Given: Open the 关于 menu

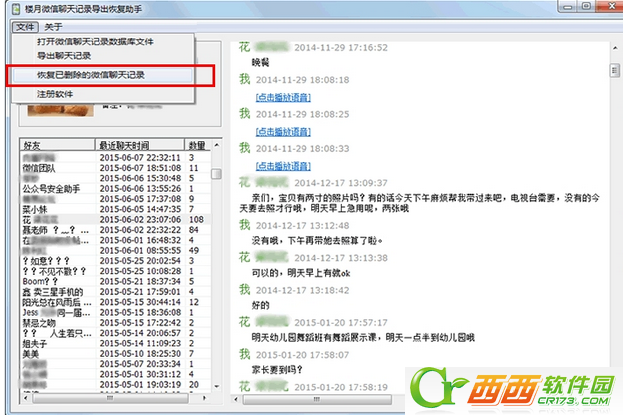Looking at the screenshot, I should click(53, 27).
